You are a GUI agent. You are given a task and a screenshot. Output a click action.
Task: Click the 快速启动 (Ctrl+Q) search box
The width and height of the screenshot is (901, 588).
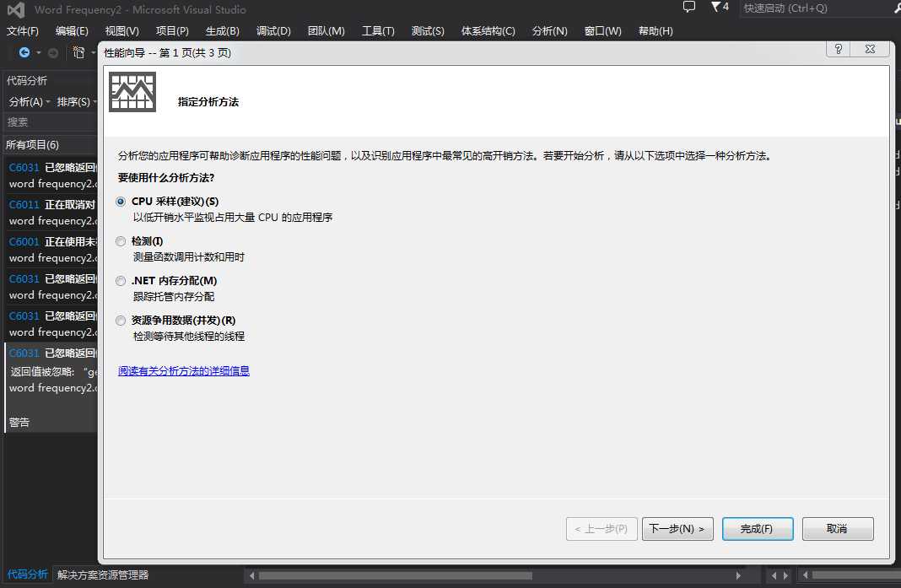point(819,8)
